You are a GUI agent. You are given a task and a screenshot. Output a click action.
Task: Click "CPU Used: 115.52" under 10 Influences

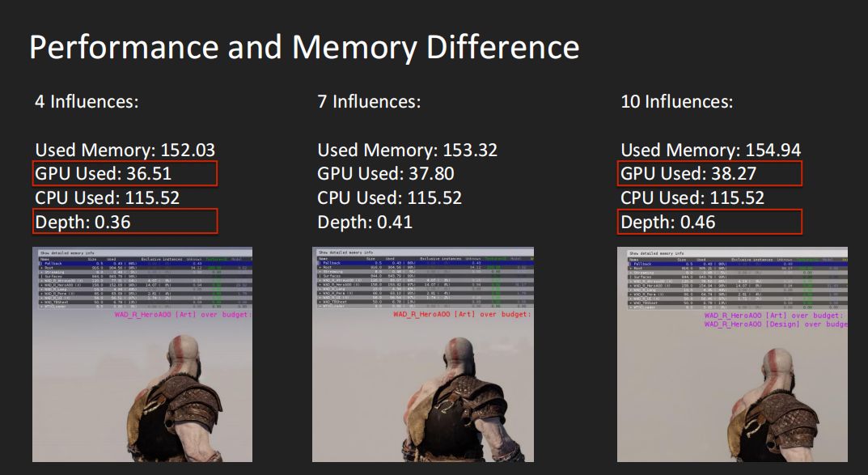692,198
